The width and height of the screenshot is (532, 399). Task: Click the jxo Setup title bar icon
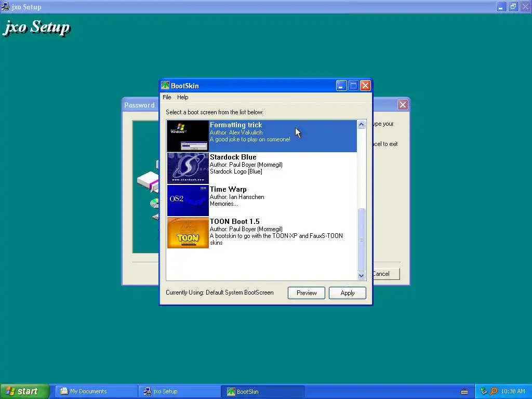click(5, 6)
